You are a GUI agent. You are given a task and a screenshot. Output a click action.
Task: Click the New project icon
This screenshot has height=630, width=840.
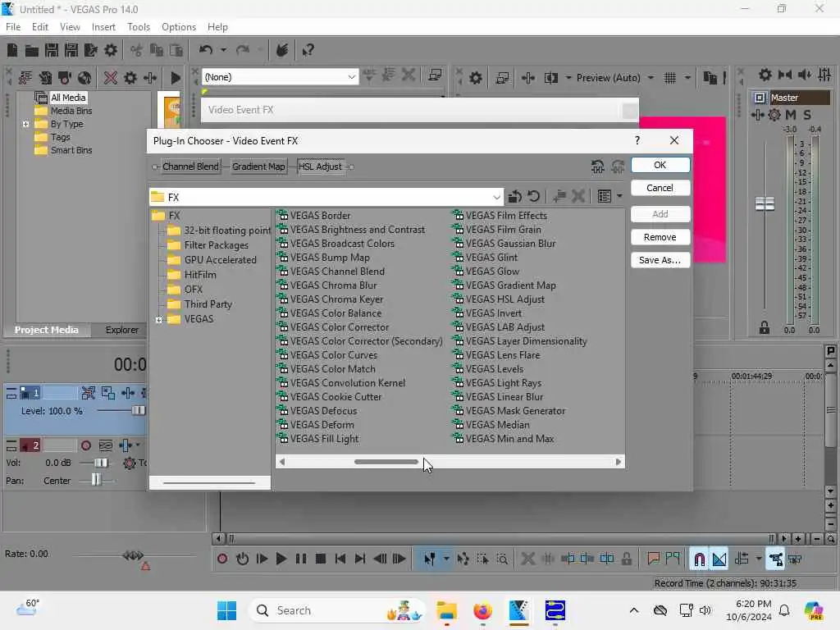12,50
